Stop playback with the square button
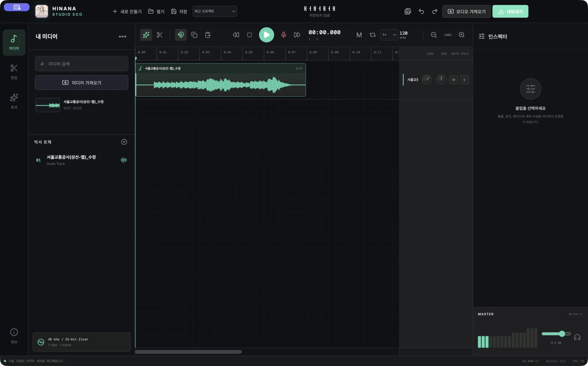588x366 pixels. click(250, 35)
